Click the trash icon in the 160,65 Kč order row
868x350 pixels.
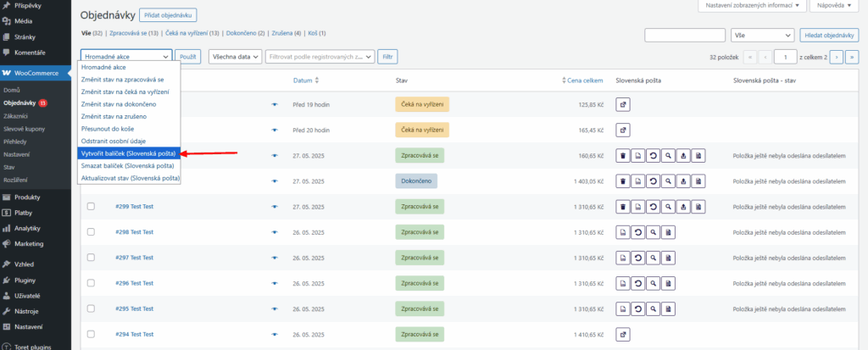[623, 156]
